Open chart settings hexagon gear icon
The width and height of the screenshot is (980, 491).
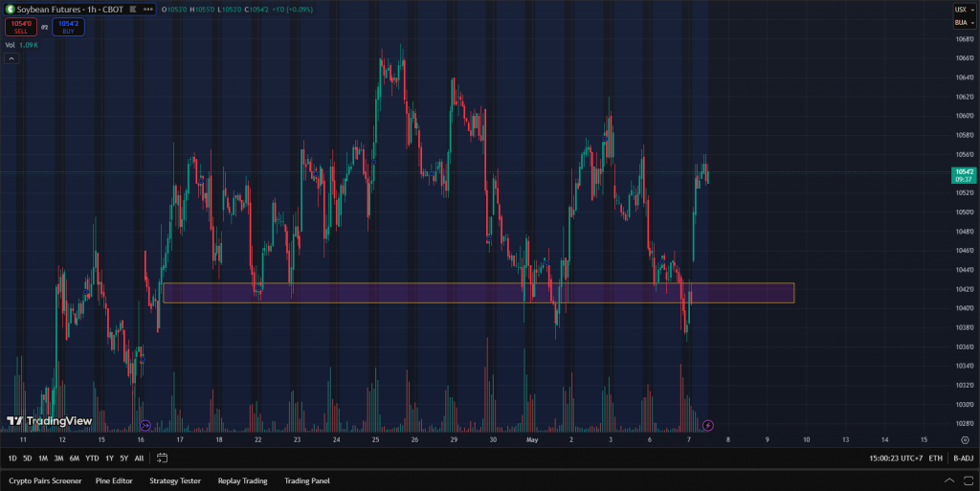click(965, 439)
